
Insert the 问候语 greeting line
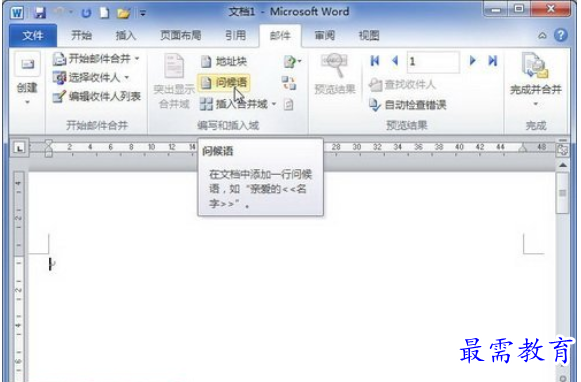pos(224,82)
